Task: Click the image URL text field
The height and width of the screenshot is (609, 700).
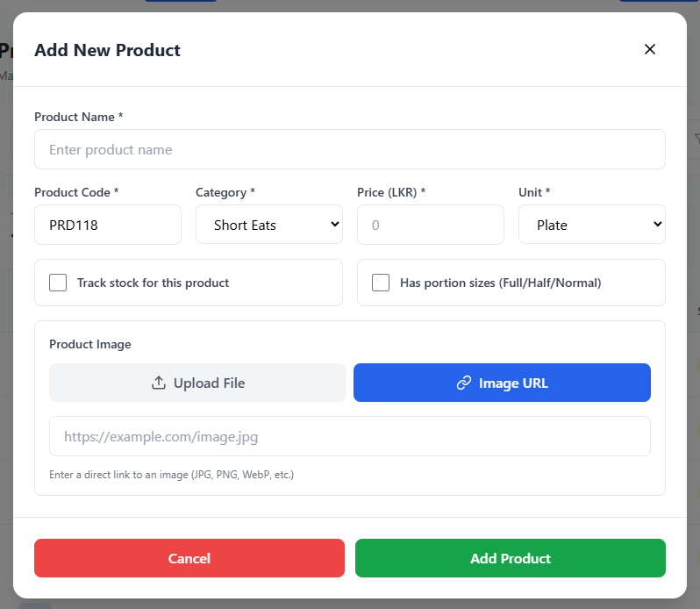Action: pyautogui.click(x=350, y=436)
